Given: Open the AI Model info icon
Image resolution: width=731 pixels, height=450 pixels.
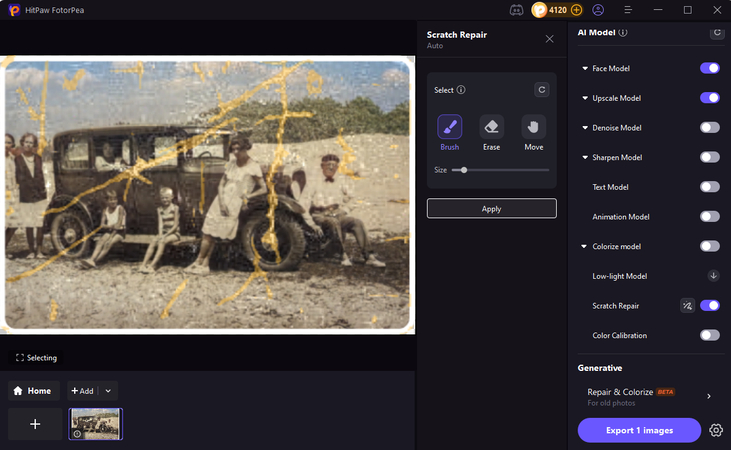Looking at the screenshot, I should pos(623,33).
